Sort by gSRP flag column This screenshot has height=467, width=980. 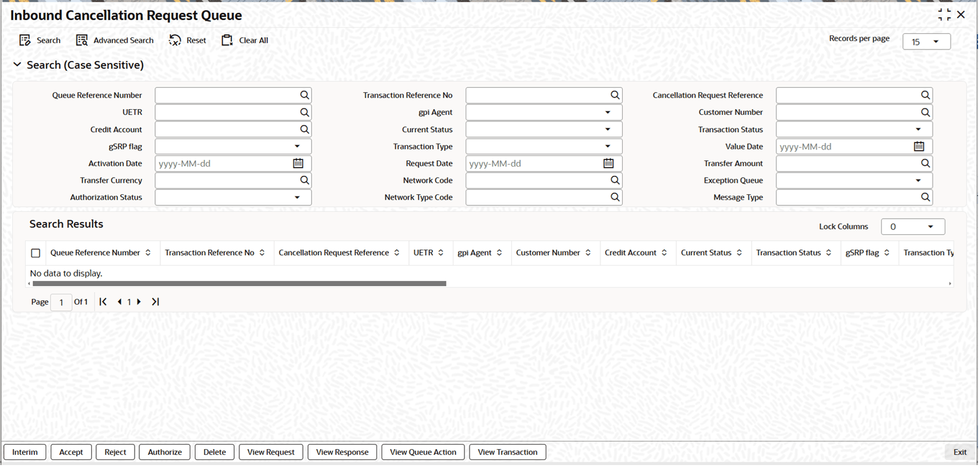pos(887,253)
